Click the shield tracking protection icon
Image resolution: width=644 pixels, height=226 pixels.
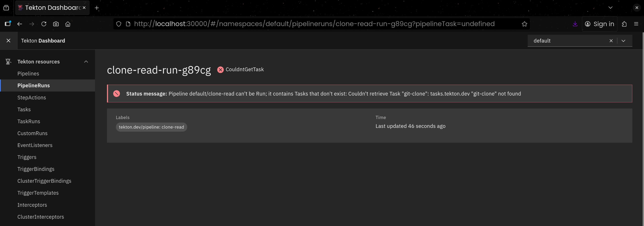(119, 24)
